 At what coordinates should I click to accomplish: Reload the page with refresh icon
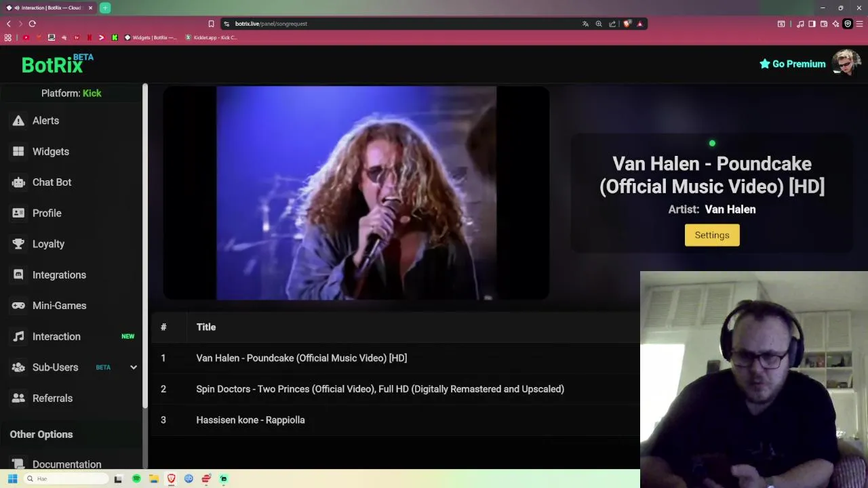click(32, 24)
